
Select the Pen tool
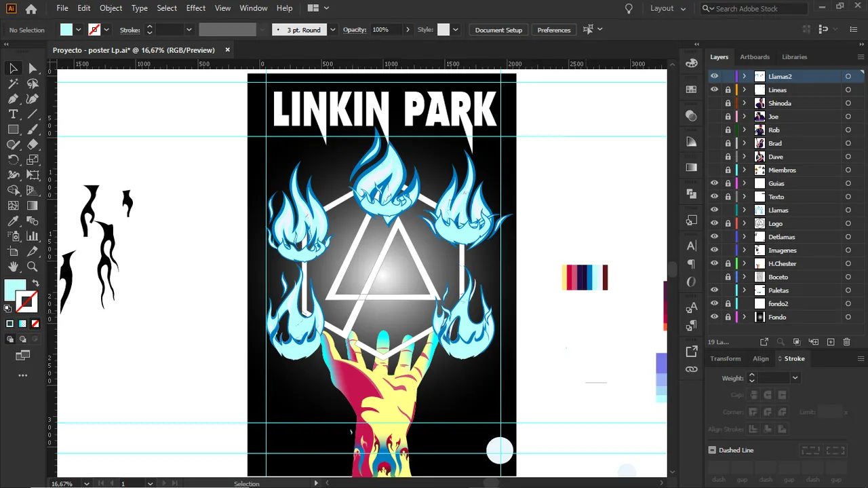pos(13,99)
